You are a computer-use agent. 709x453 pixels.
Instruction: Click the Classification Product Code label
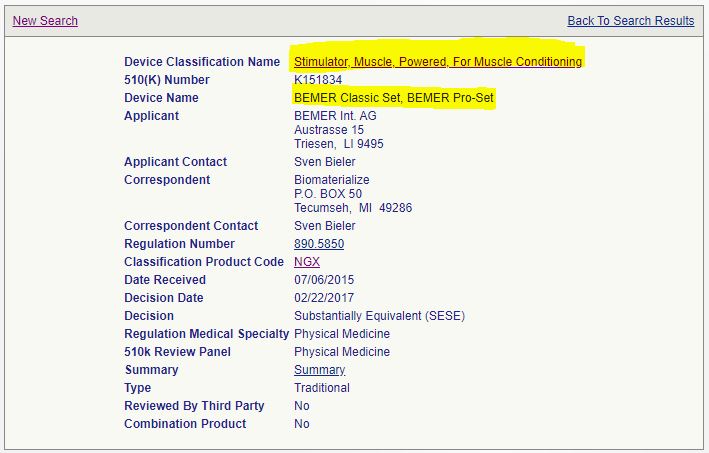point(203,262)
